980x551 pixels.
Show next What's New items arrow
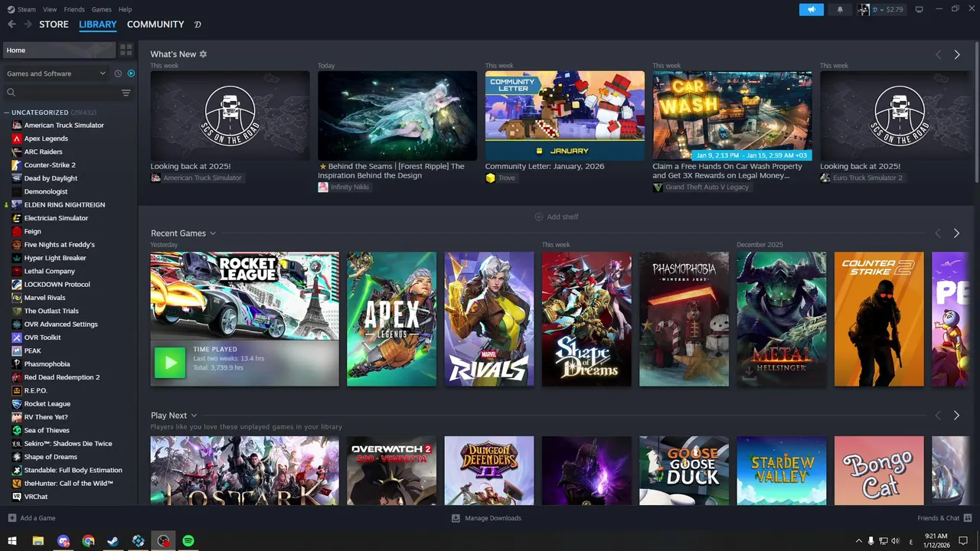(956, 54)
